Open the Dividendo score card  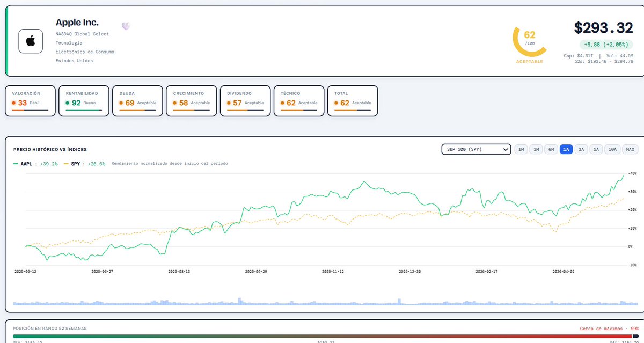point(245,100)
